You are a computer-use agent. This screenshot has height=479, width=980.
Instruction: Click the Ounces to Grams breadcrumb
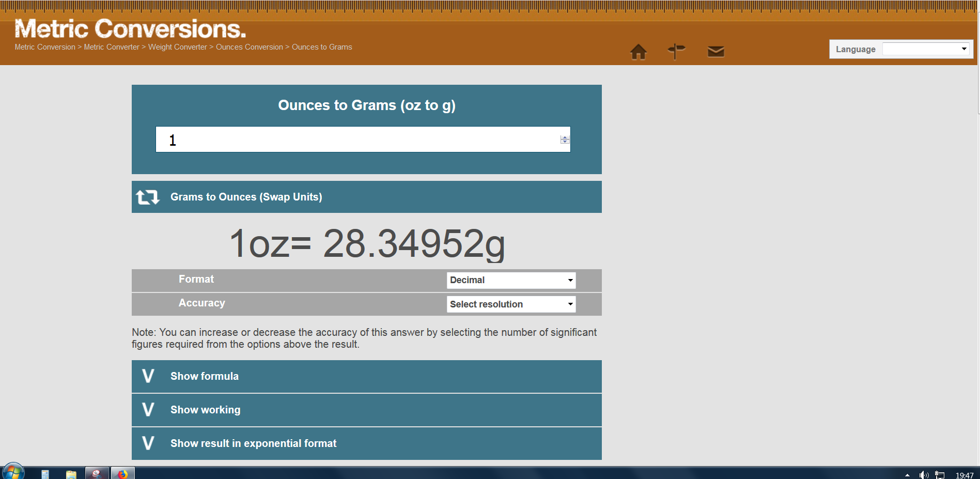click(x=322, y=47)
